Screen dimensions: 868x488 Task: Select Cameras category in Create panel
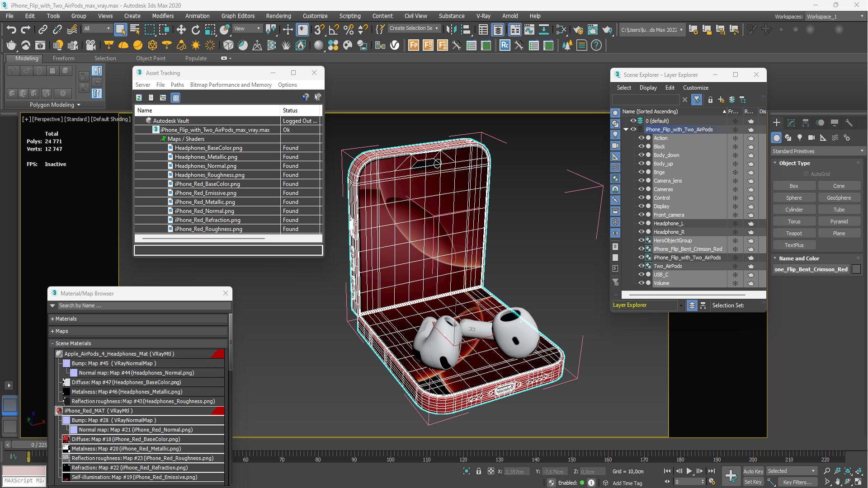[x=811, y=137]
